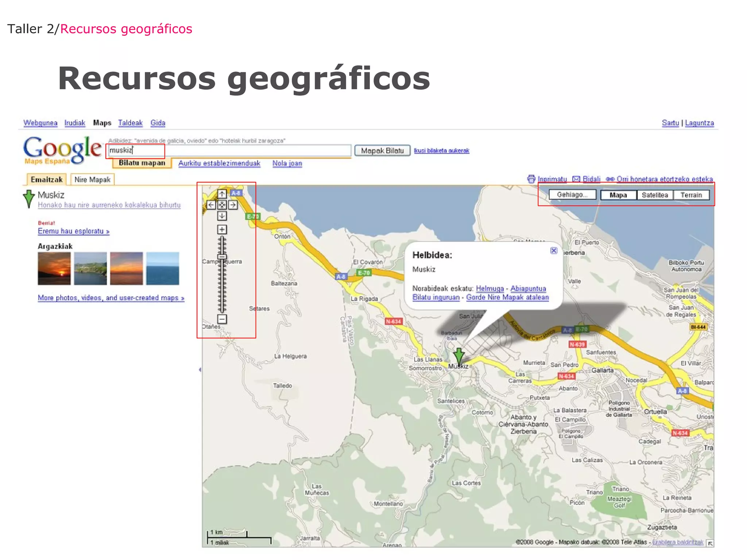This screenshot has width=747, height=560.
Task: Pan the map right with the arrow
Action: 233,205
